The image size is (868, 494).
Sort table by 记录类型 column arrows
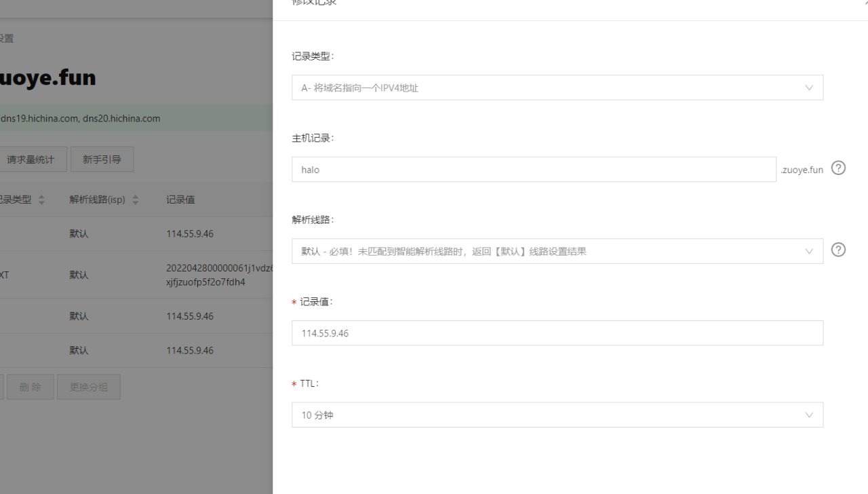coord(41,200)
